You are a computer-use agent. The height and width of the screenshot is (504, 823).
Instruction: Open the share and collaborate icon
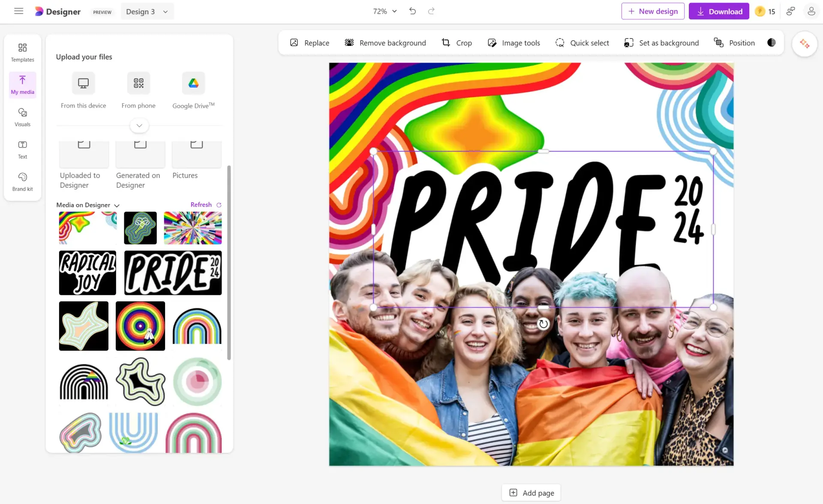coord(791,11)
